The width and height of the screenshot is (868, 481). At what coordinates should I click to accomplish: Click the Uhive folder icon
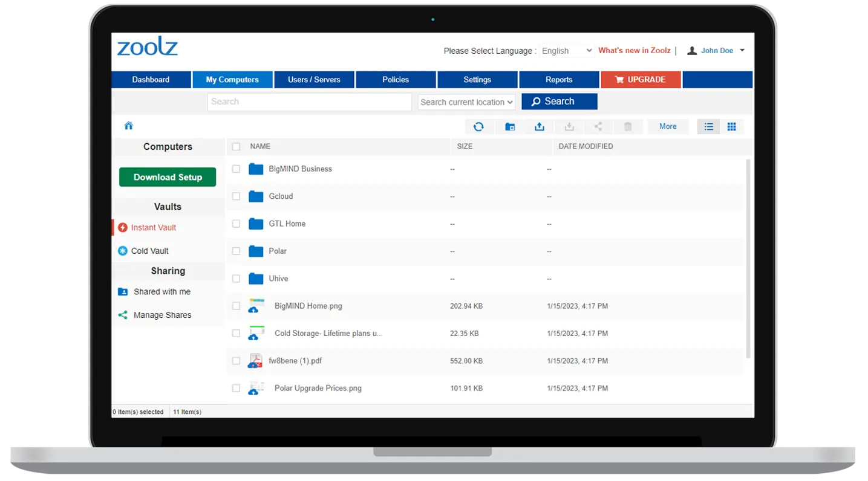coord(256,279)
